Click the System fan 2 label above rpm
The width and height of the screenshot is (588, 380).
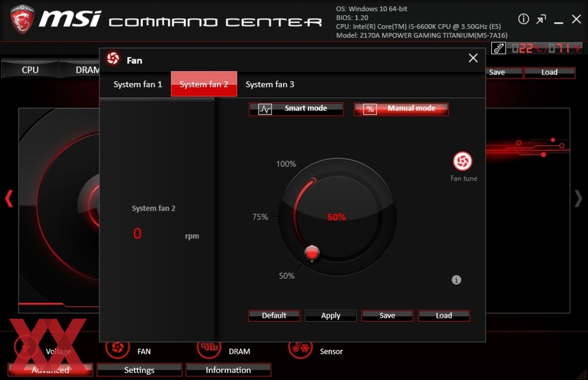[153, 208]
